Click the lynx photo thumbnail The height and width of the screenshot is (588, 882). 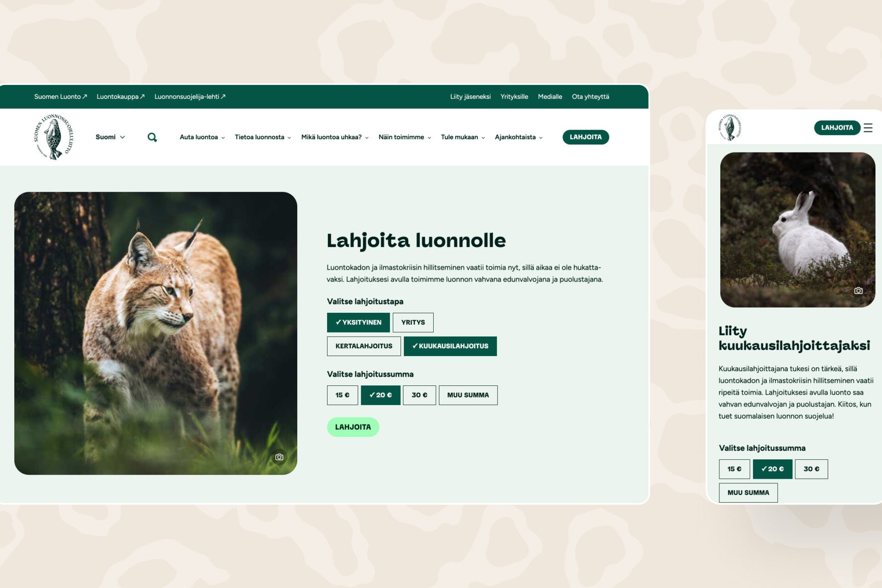click(156, 334)
